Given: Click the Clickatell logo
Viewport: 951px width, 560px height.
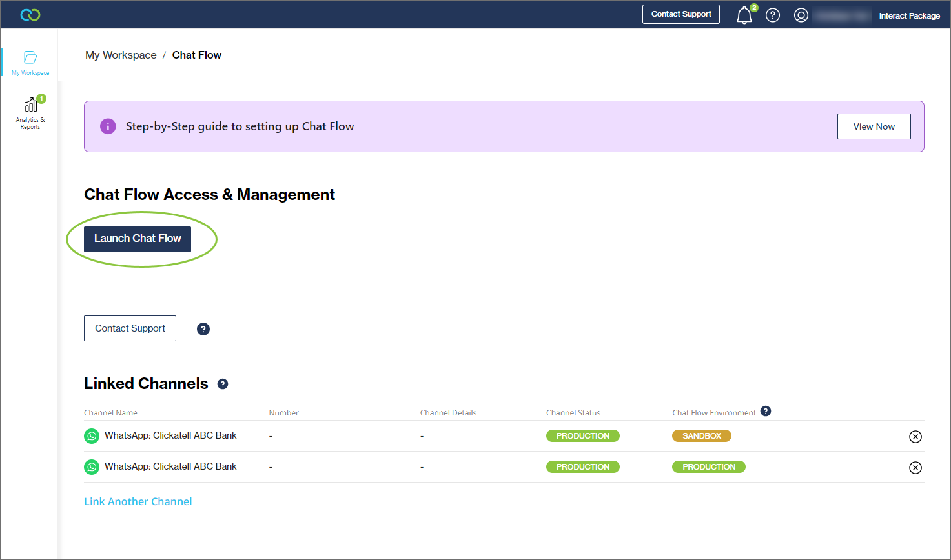Looking at the screenshot, I should coord(30,14).
